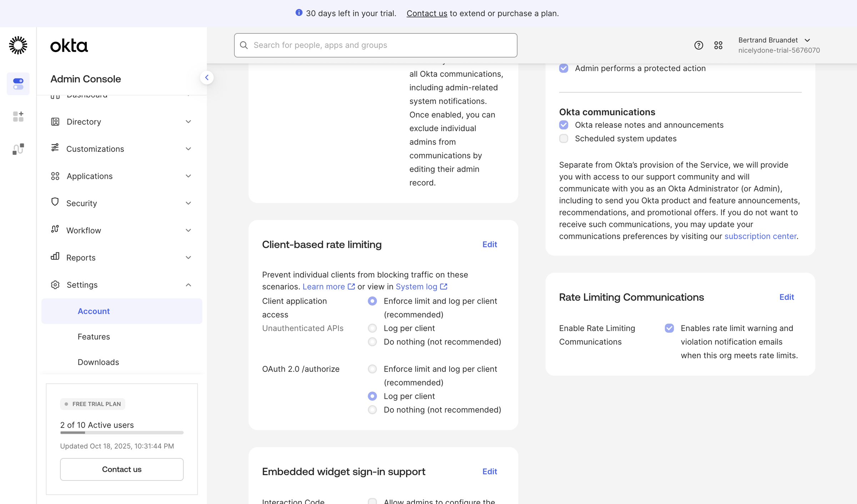Expand the Applications menu chevron

click(188, 176)
